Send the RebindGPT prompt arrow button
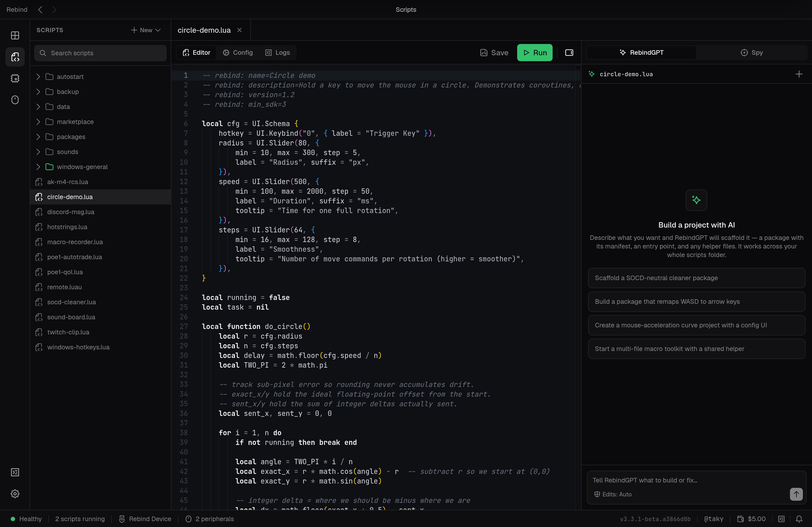This screenshot has width=812, height=527. click(x=796, y=494)
